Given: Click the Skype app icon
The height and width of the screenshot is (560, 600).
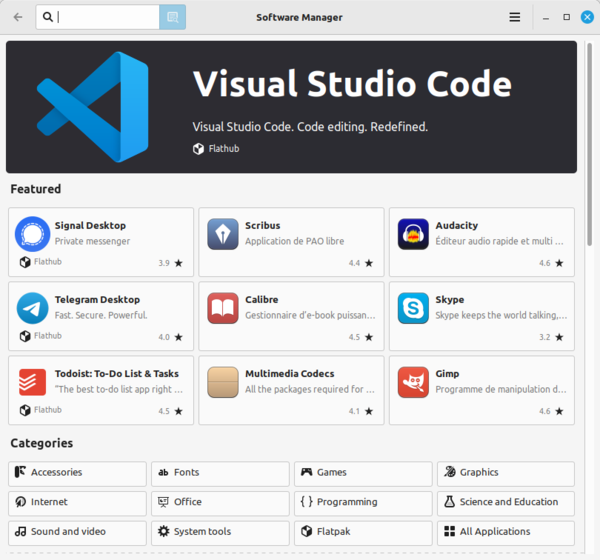Looking at the screenshot, I should pyautogui.click(x=413, y=308).
